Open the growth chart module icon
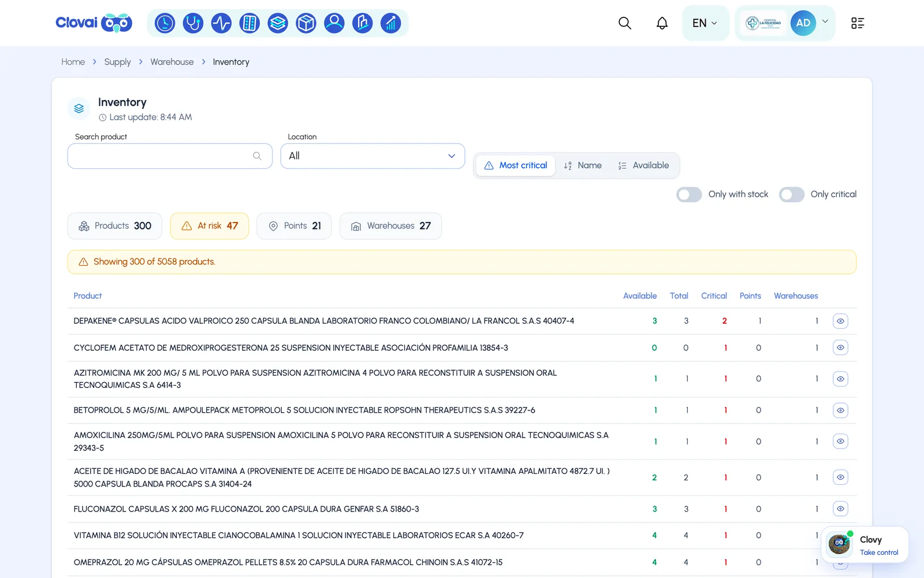Viewport: 924px width, 578px height. click(x=391, y=23)
